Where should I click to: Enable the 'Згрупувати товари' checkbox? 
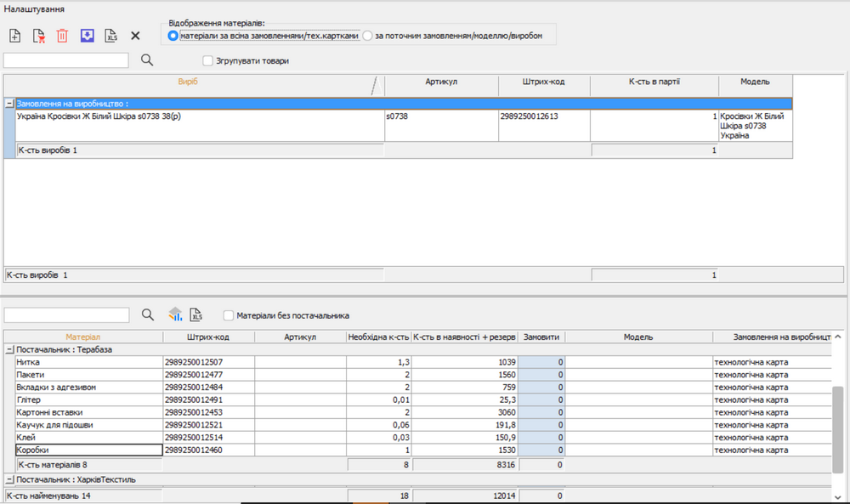[x=208, y=61]
